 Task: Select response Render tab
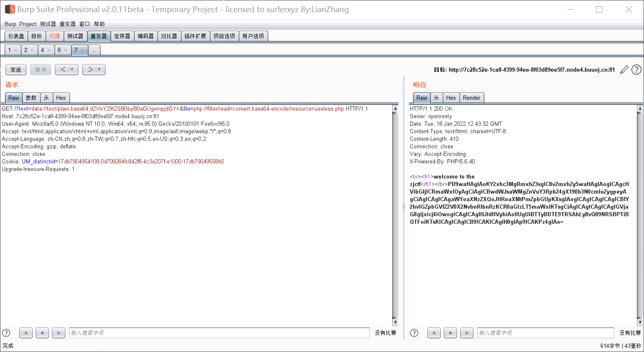coord(471,98)
